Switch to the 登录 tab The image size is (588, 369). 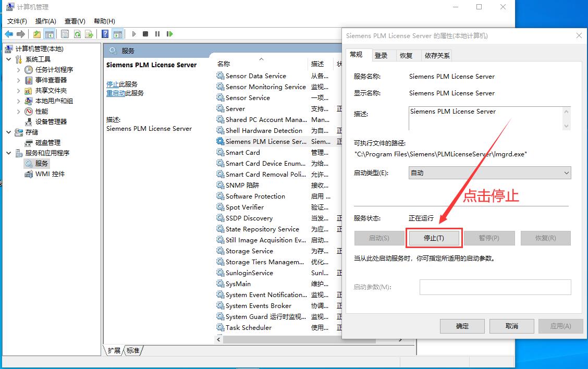(x=381, y=55)
